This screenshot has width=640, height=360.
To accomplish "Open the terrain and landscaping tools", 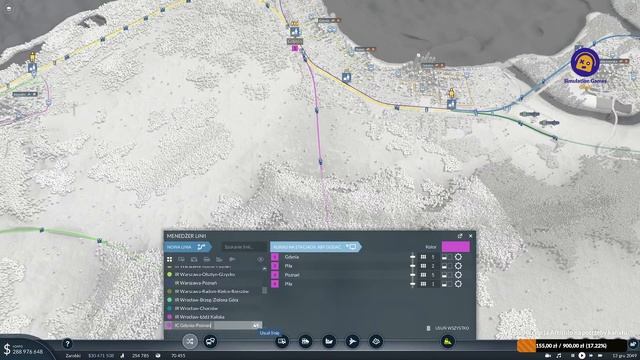I will coord(376,341).
